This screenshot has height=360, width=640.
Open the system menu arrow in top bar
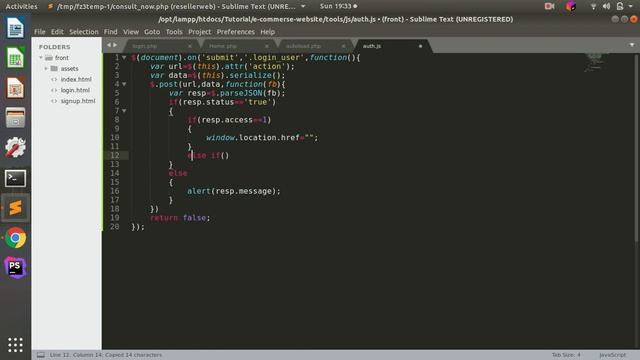coord(631,6)
